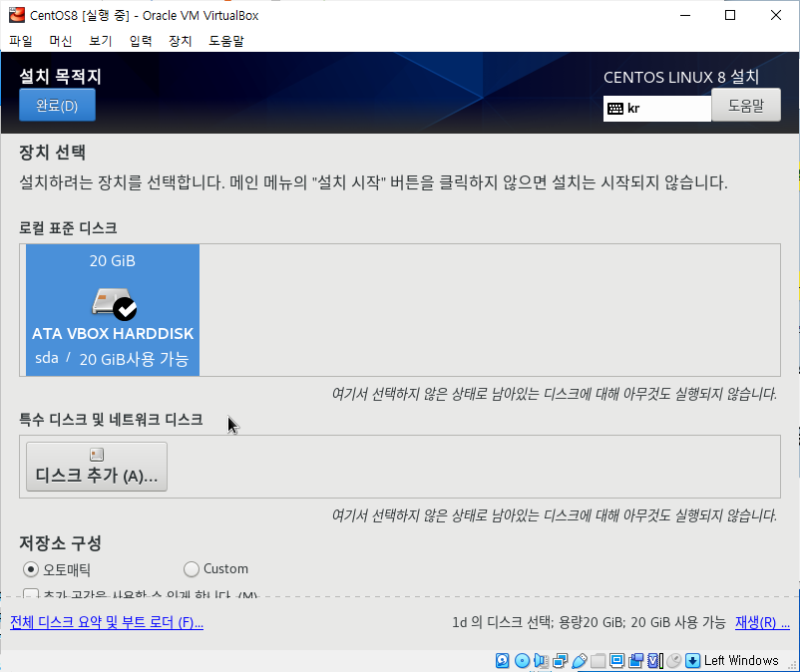
Task: Click the sda / 20 GiB사용 가능 label
Action: click(112, 359)
